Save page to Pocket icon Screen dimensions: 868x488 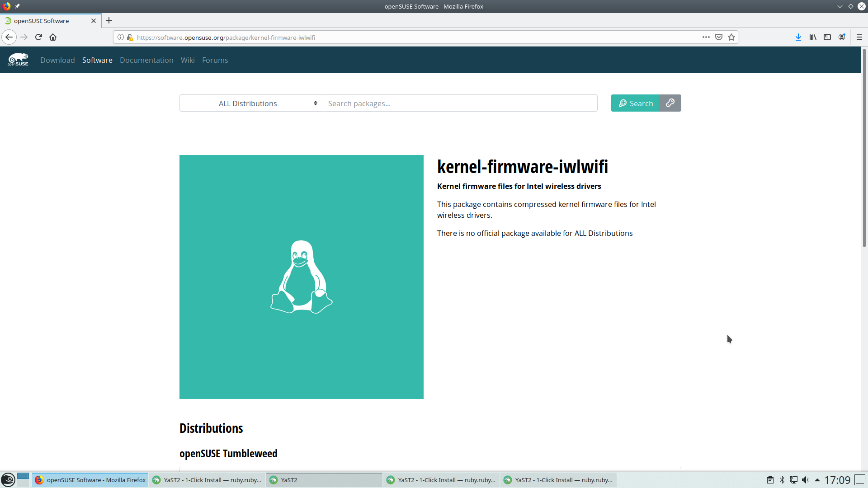click(719, 37)
